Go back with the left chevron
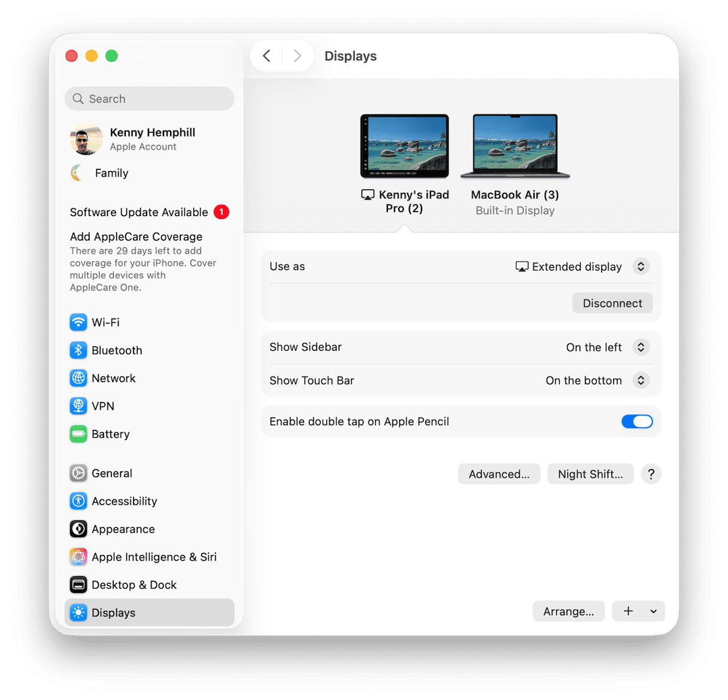This screenshot has width=728, height=700. pos(267,56)
